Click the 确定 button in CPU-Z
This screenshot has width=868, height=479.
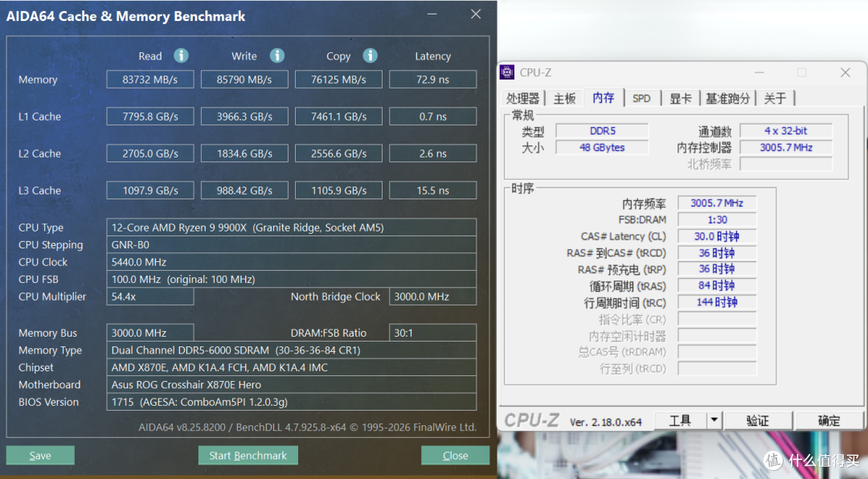pos(829,420)
